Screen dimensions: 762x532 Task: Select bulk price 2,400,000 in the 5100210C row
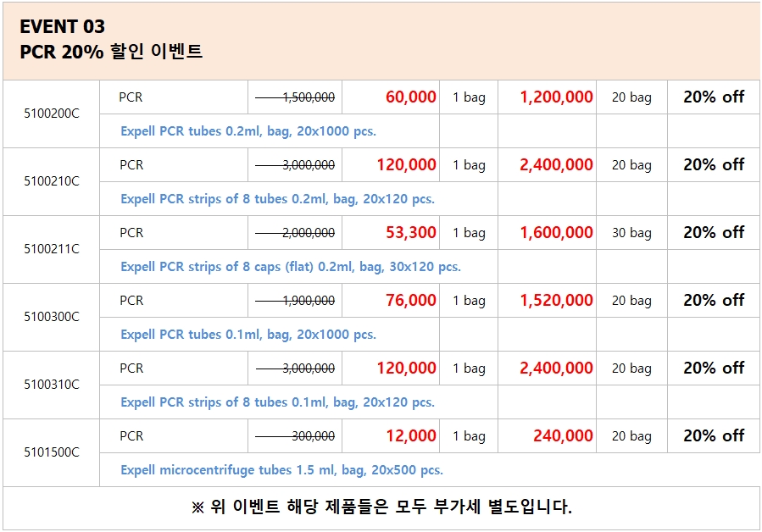tap(556, 165)
